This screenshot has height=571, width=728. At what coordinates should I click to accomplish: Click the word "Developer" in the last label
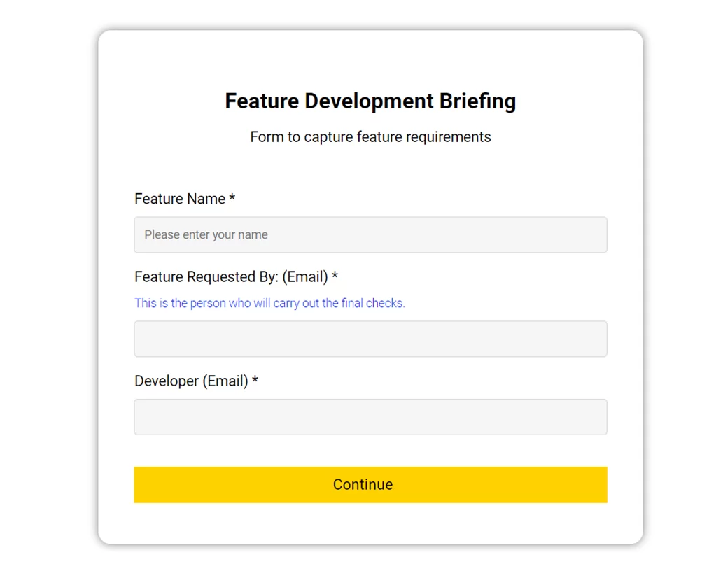coord(167,381)
